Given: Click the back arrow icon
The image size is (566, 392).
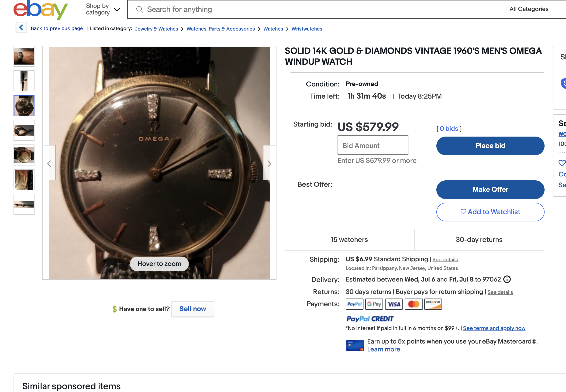Looking at the screenshot, I should 21,28.
